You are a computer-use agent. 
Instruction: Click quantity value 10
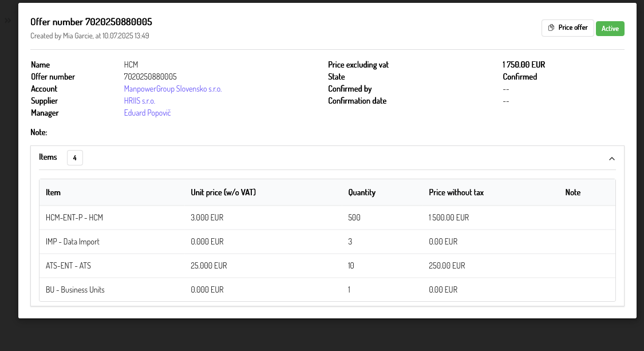351,266
